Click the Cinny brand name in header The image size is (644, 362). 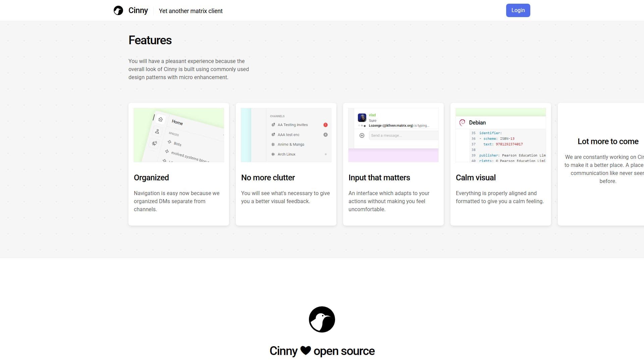(138, 10)
